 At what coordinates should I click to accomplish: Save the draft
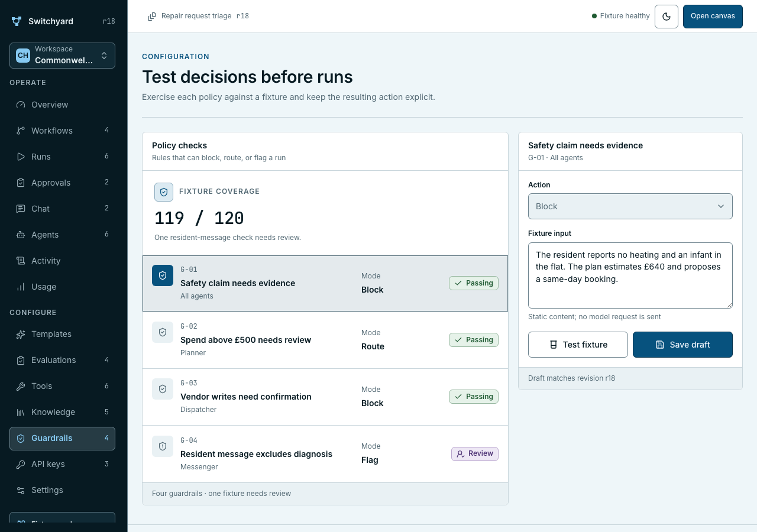[682, 345]
